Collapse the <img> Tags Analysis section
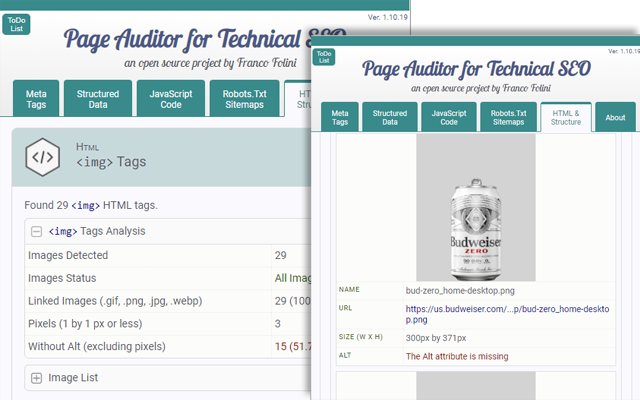This screenshot has height=400, width=640. click(36, 232)
